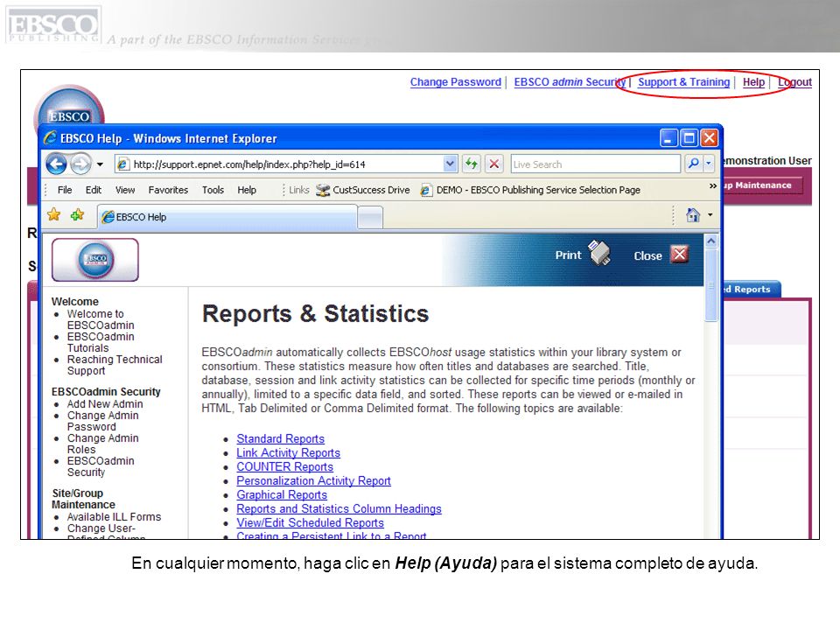Go back with the IE back arrow
Image resolution: width=840 pixels, height=630 pixels.
56,164
